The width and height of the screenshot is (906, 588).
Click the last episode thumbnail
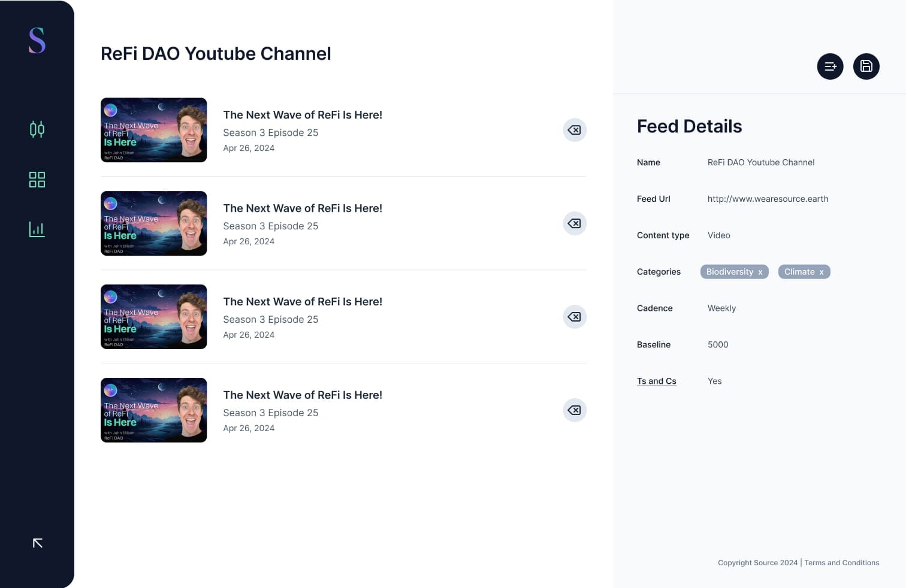[153, 410]
